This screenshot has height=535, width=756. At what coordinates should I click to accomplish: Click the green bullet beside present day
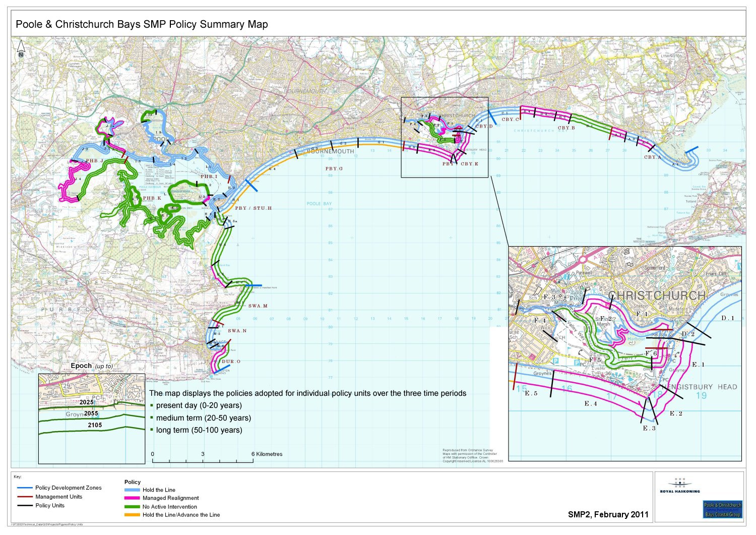coord(151,405)
